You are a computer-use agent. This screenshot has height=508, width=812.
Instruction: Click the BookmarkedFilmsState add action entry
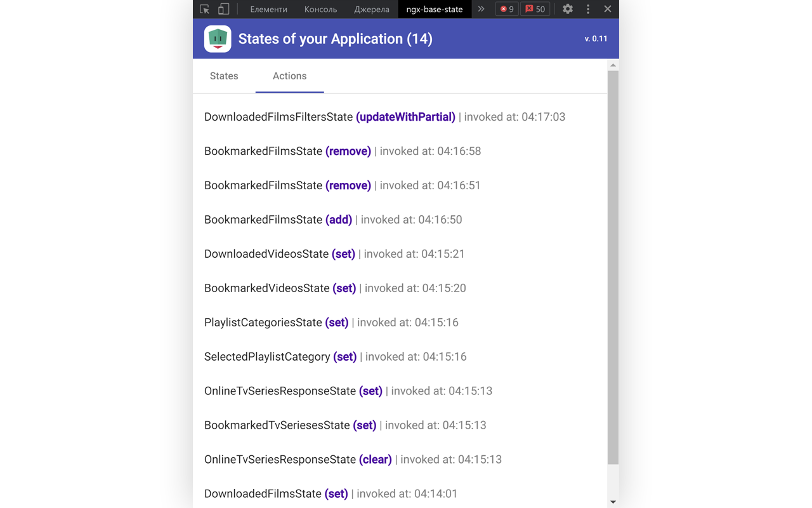click(333, 220)
